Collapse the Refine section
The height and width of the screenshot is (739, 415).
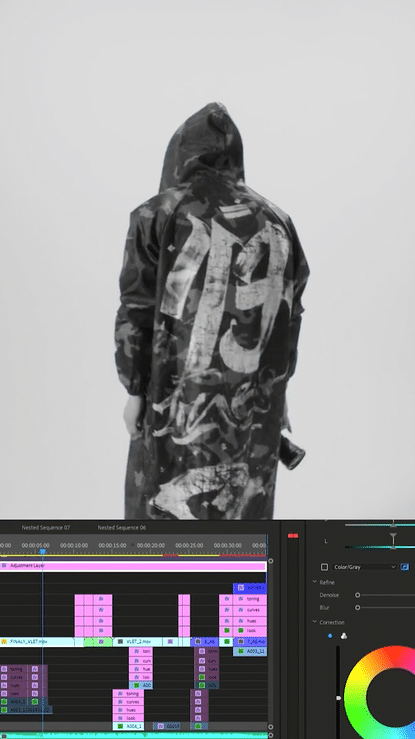[x=315, y=583]
